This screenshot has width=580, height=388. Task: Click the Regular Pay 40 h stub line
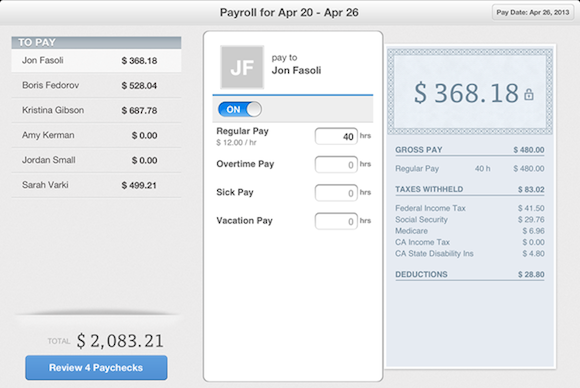[x=470, y=169]
